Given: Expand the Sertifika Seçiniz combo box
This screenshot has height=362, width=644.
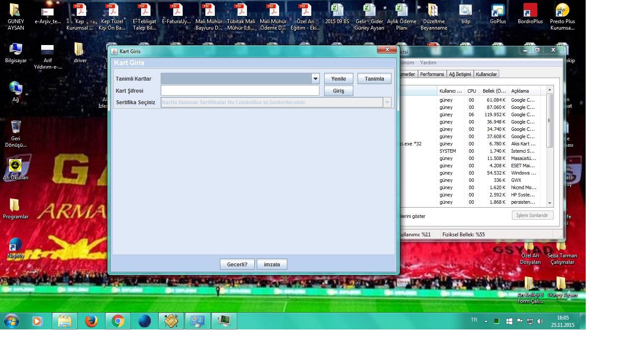Looking at the screenshot, I should coord(387,103).
